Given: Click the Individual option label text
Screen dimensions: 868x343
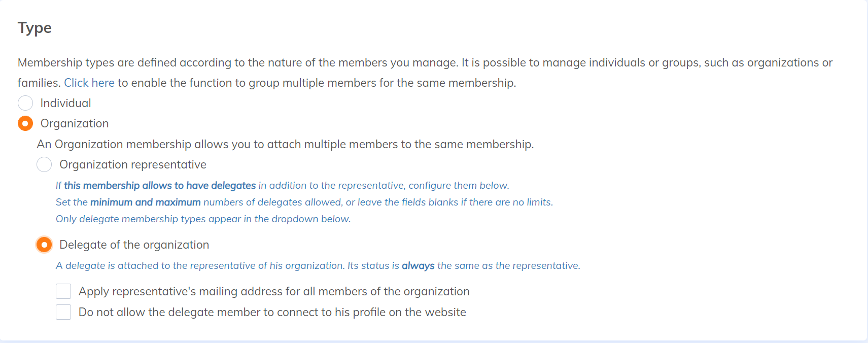Looking at the screenshot, I should coord(66,103).
